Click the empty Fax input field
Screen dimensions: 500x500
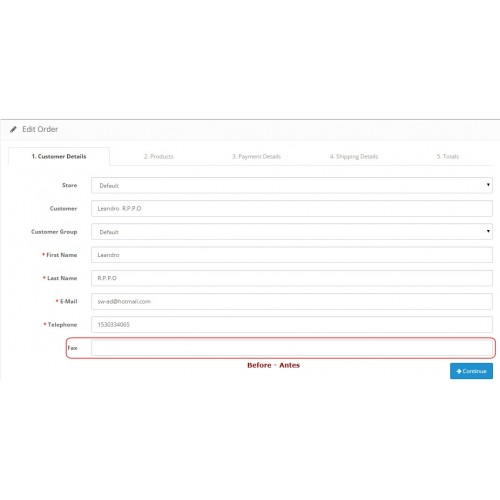tap(292, 348)
